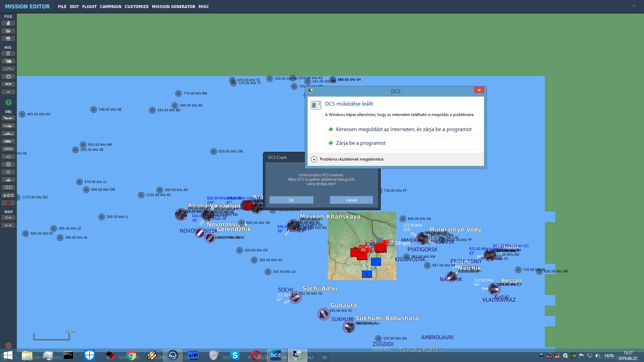The image size is (644, 362).
Task: Open Google Chrome from the taskbar
Action: 131,355
